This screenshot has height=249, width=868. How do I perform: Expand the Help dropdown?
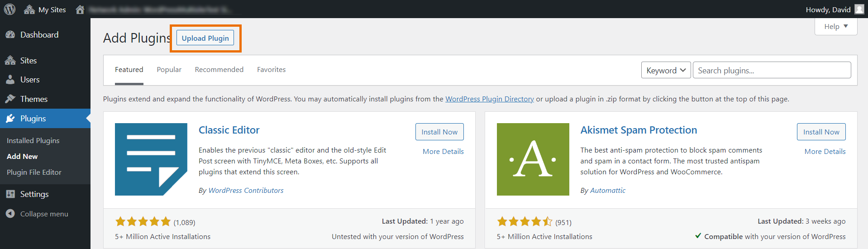tap(836, 26)
